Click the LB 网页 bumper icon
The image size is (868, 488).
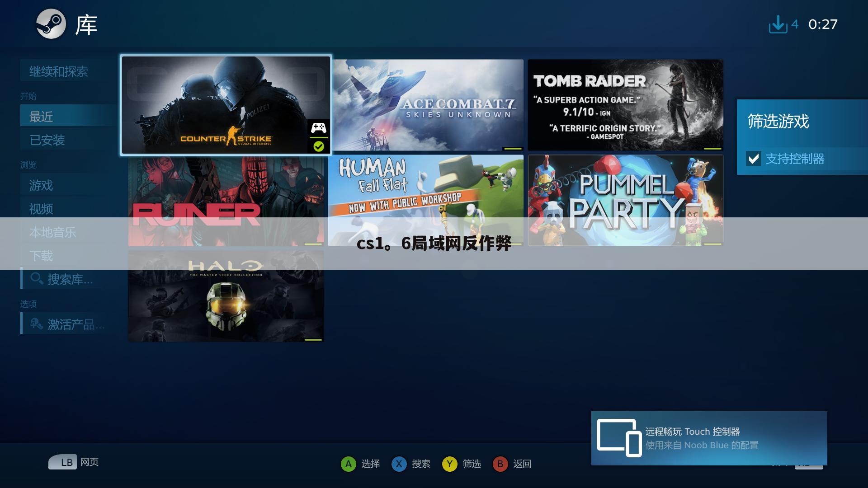coord(62,462)
